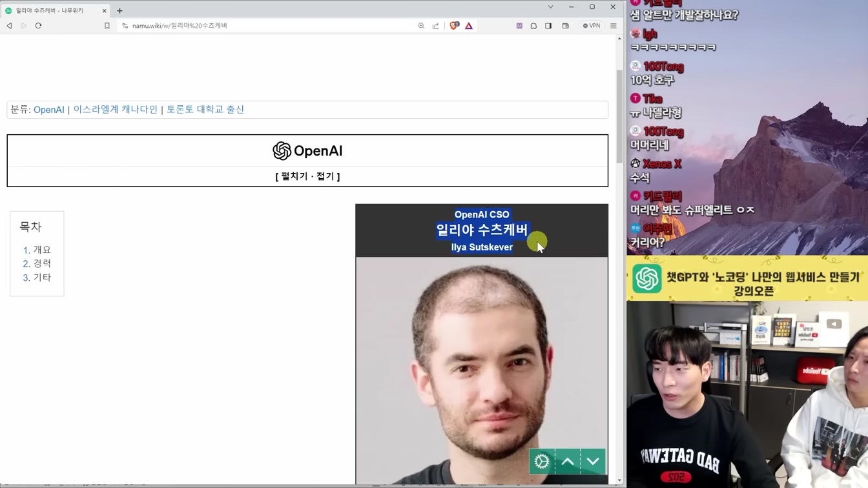Click the OpenAI CSO text in infobox
The width and height of the screenshot is (868, 488).
tap(482, 214)
